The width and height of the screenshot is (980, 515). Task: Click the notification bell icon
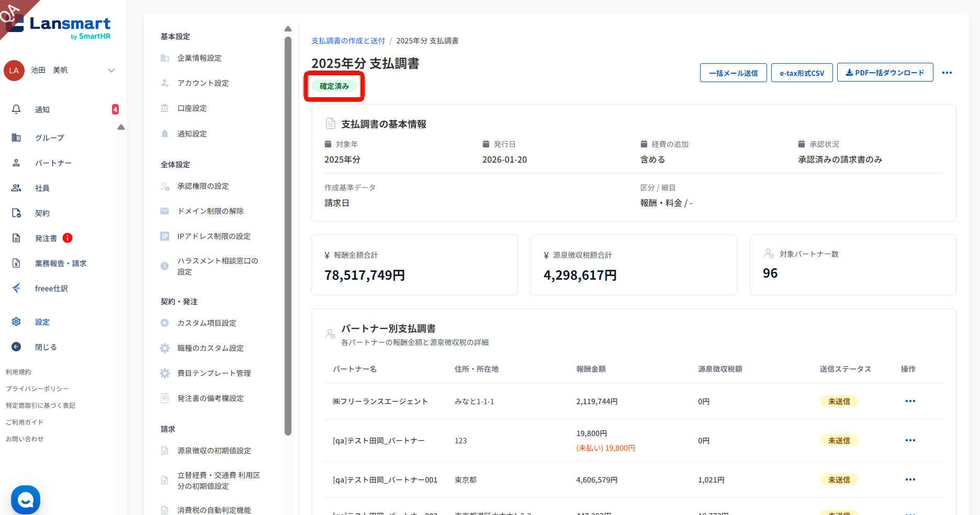click(16, 109)
